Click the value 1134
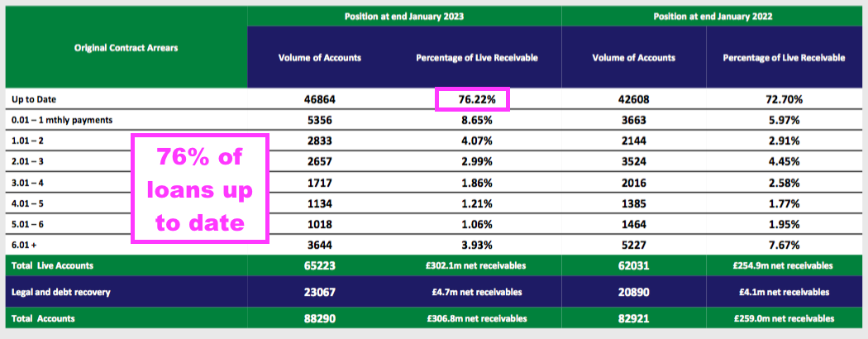The width and height of the screenshot is (868, 339). tap(320, 203)
